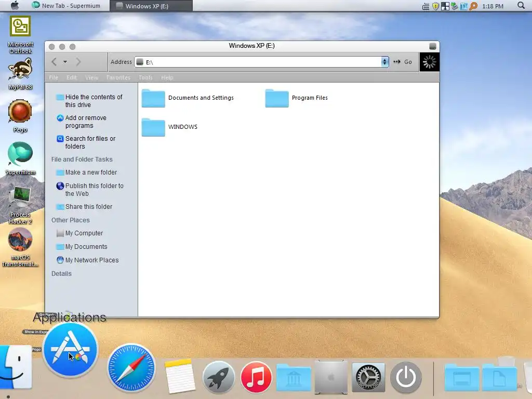This screenshot has height=399, width=532.
Task: Click the black window-grid tray icon
Action: [445, 6]
